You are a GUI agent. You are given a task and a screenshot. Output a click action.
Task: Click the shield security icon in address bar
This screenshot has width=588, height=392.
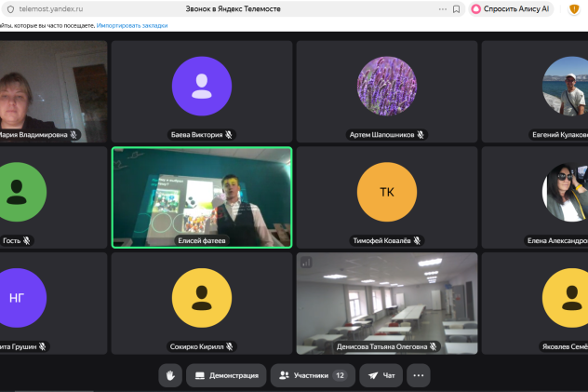(x=10, y=9)
